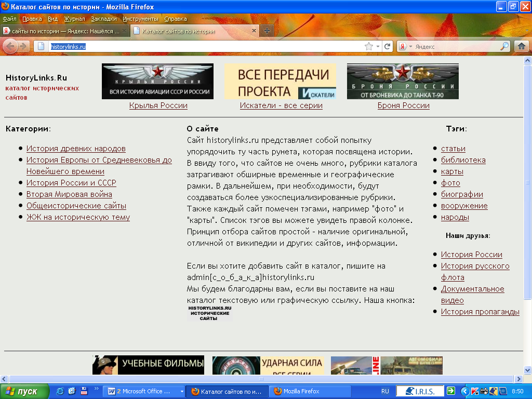
Task: Select the 'карты' tag
Action: click(452, 171)
